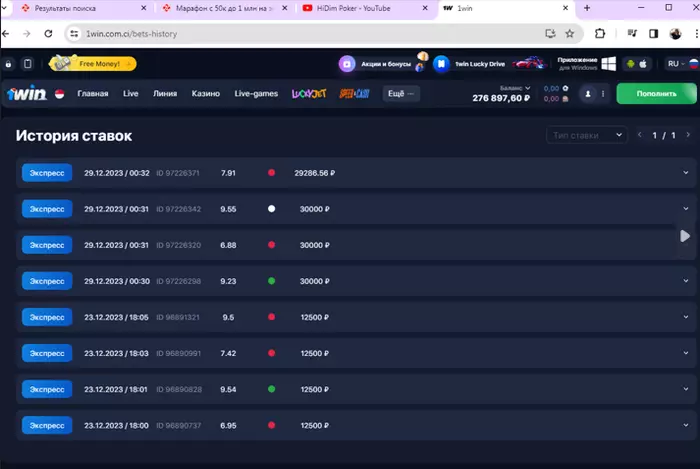Click the mobile device icon in top bar

coord(28,64)
